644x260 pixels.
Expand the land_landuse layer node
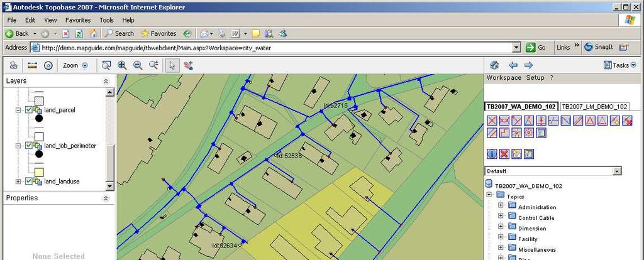[18, 181]
